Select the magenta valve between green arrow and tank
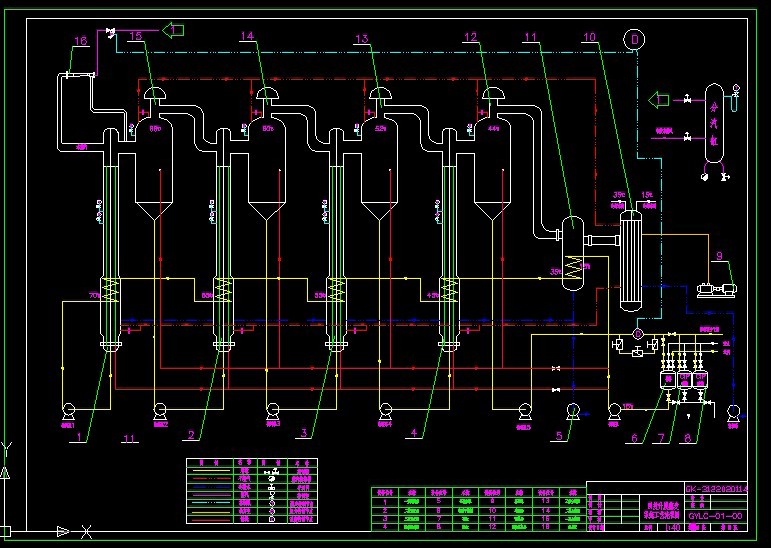 pos(687,100)
